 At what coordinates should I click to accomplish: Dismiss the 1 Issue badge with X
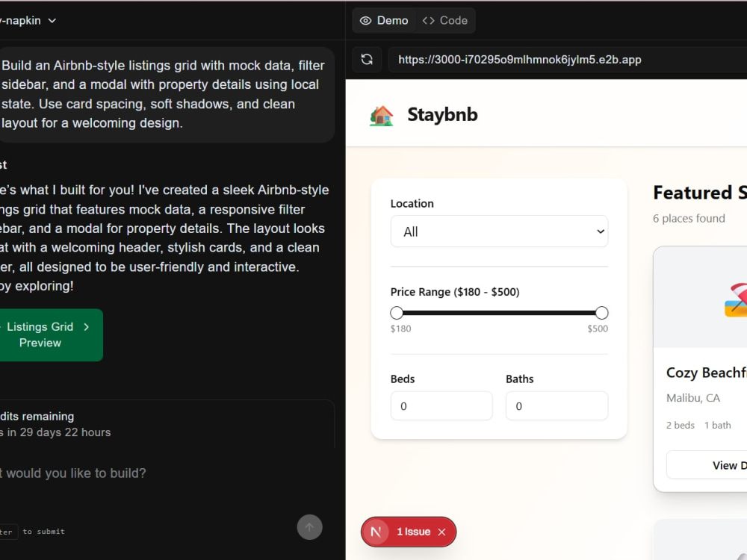pos(441,532)
